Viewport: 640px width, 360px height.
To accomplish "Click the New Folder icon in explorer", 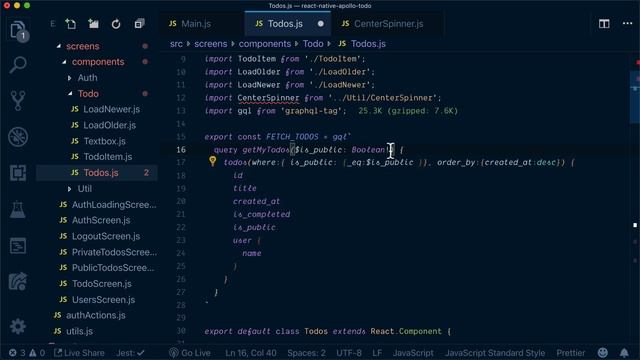I will tap(93, 24).
